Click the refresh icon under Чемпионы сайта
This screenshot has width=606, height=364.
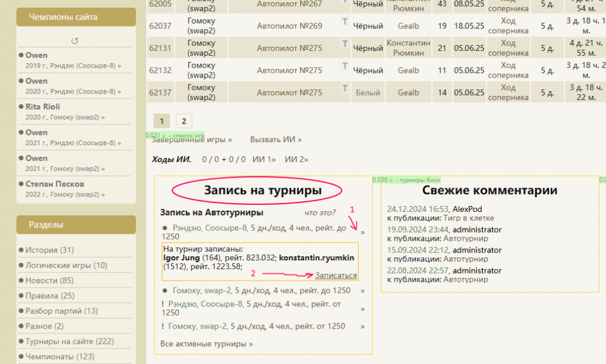(x=75, y=41)
